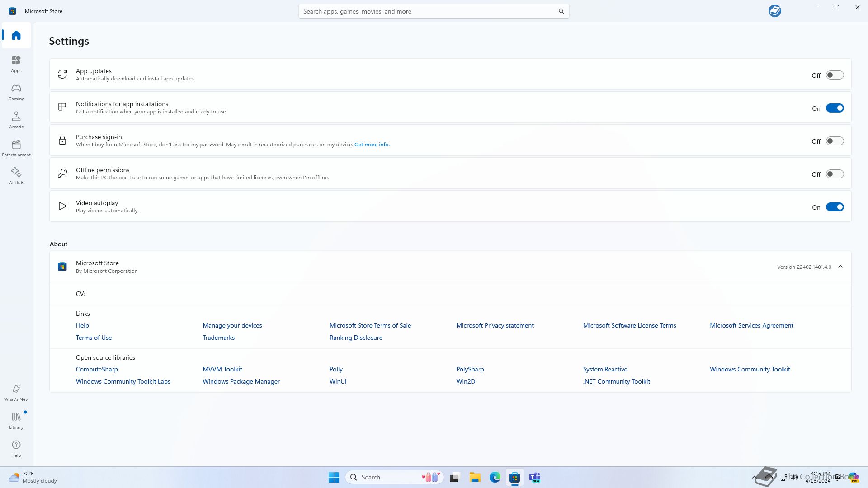
Task: Open the MVVM Toolkit library link
Action: pyautogui.click(x=222, y=369)
